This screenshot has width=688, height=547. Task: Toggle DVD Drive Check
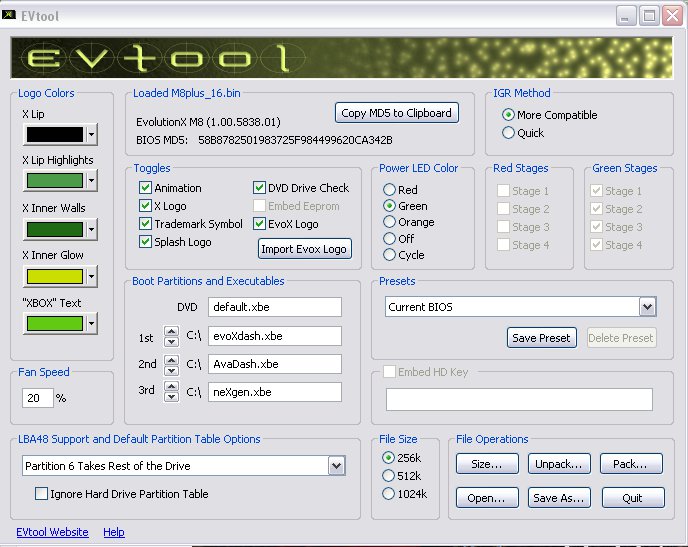(259, 188)
